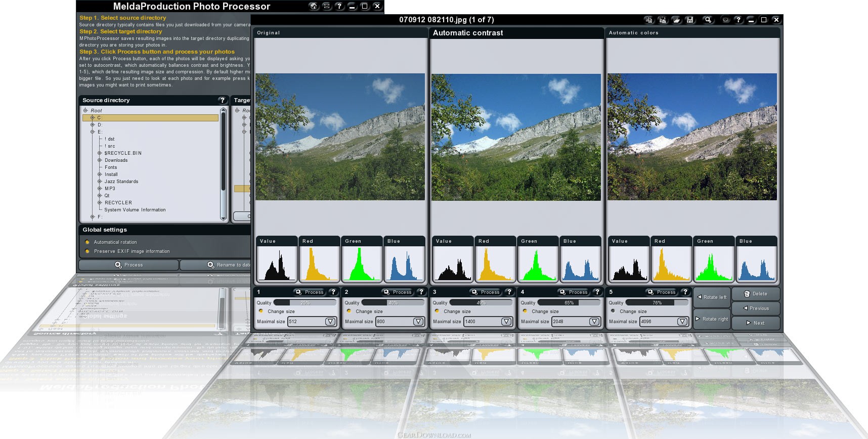
Task: Open the Maximal size dropdown showing 2048
Action: (x=594, y=322)
